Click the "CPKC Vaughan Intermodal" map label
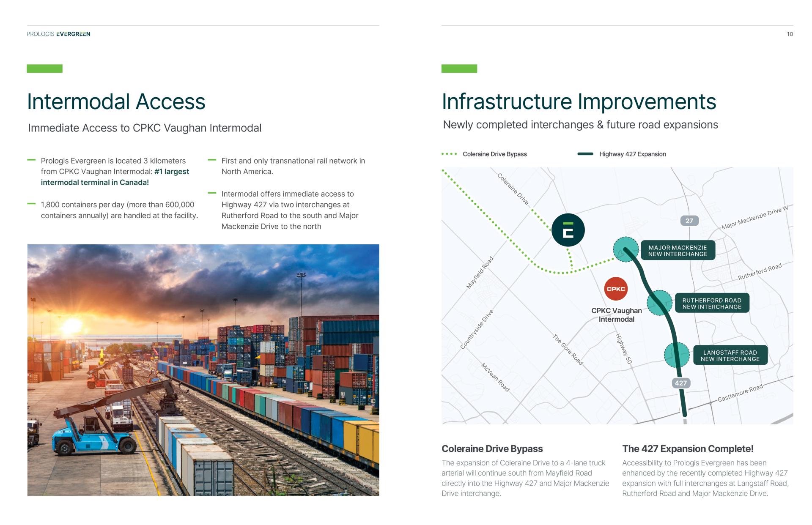 point(617,315)
